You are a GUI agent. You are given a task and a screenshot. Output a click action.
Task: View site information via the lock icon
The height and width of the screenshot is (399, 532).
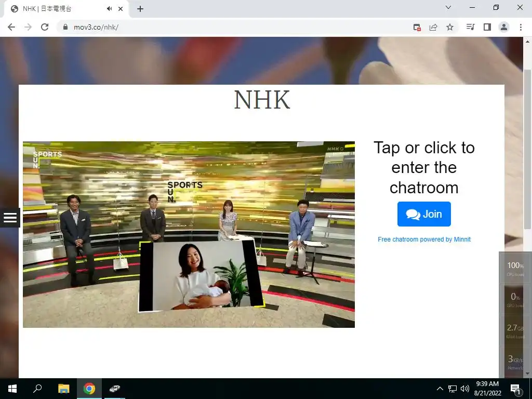(x=65, y=27)
